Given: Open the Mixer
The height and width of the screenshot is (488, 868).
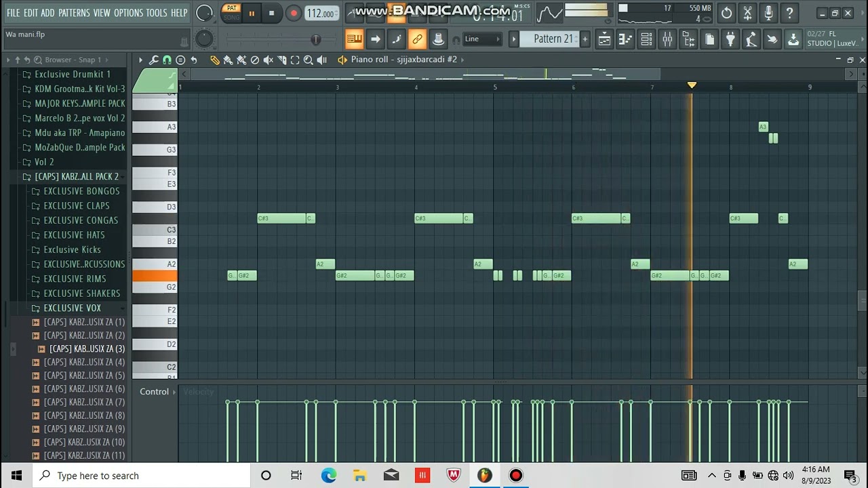Looking at the screenshot, I should [x=667, y=39].
